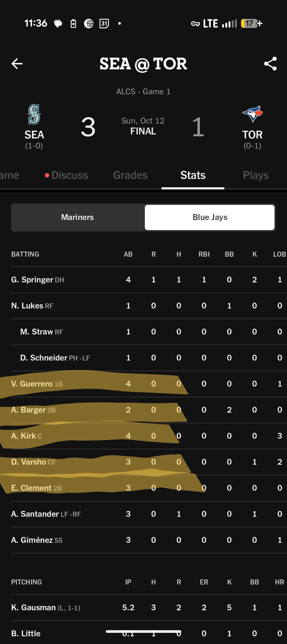Select the Blue Jays stats toggle
The width and height of the screenshot is (287, 644).
pos(210,217)
